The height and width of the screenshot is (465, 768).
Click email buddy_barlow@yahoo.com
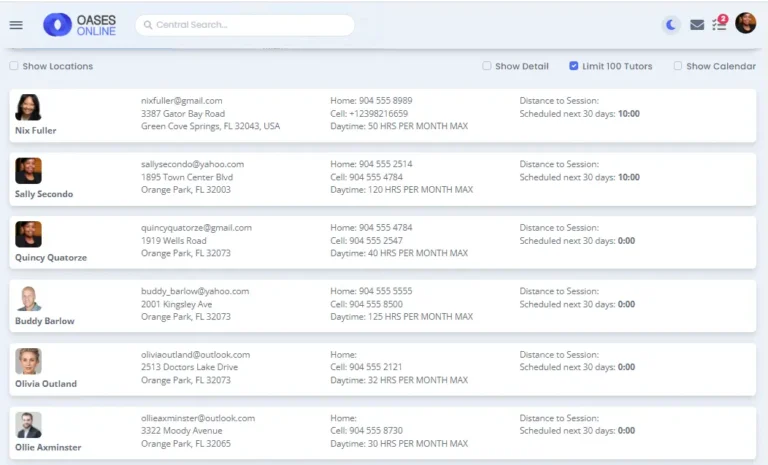(195, 291)
